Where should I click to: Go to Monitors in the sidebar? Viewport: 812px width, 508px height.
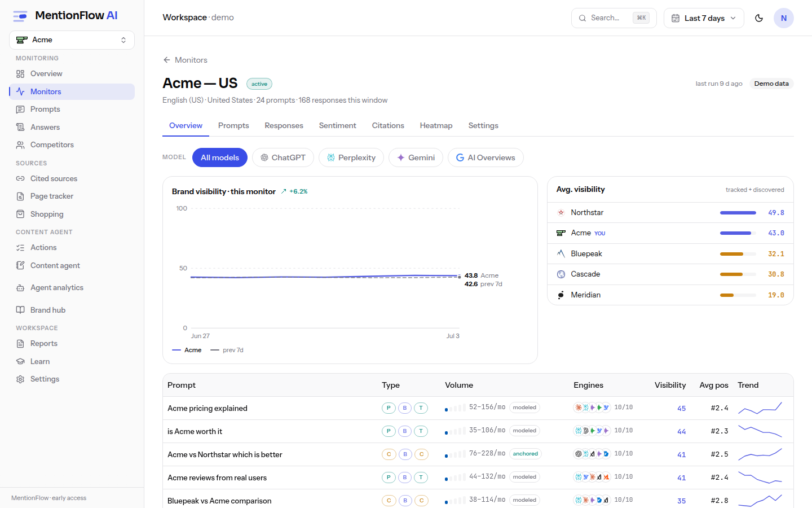pos(72,91)
